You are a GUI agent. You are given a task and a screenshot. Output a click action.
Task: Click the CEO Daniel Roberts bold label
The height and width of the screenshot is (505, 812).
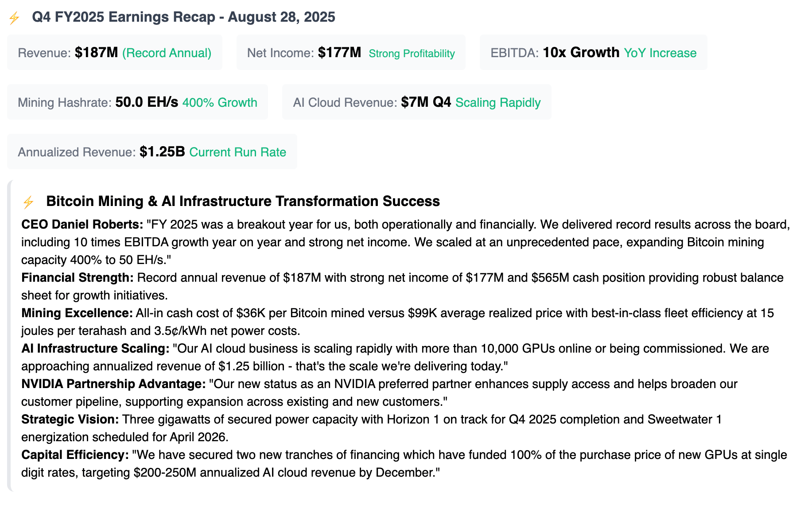82,225
